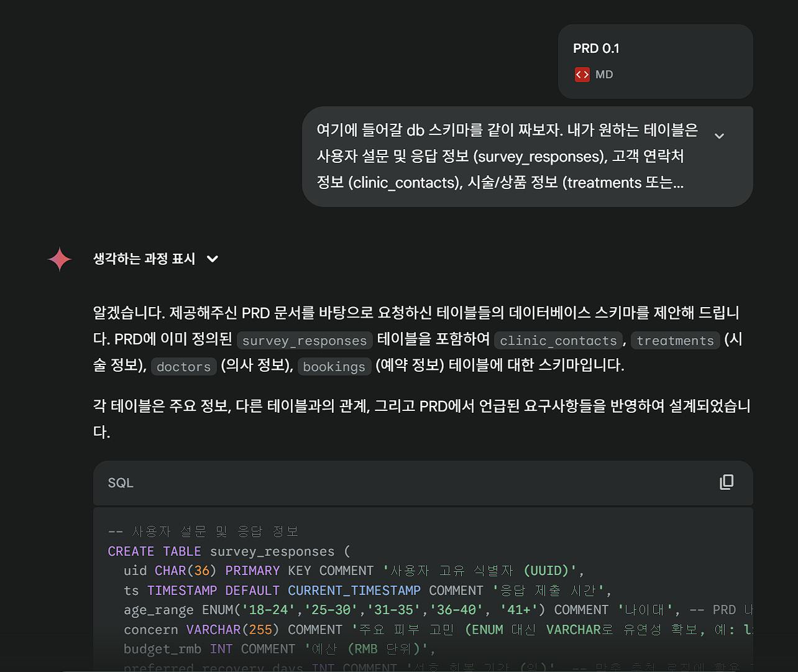Click the SQL code block header label
Screen dimensions: 798x672
click(x=121, y=483)
